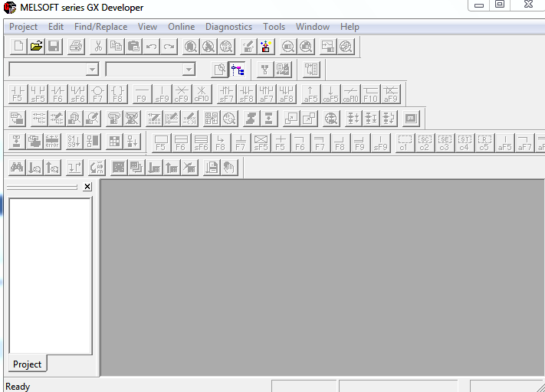This screenshot has width=545, height=392.
Task: Click the SFC step c1 icon
Action: (x=405, y=142)
